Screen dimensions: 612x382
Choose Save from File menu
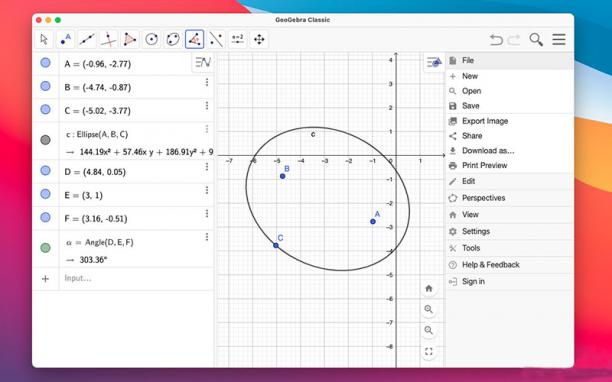510,106
